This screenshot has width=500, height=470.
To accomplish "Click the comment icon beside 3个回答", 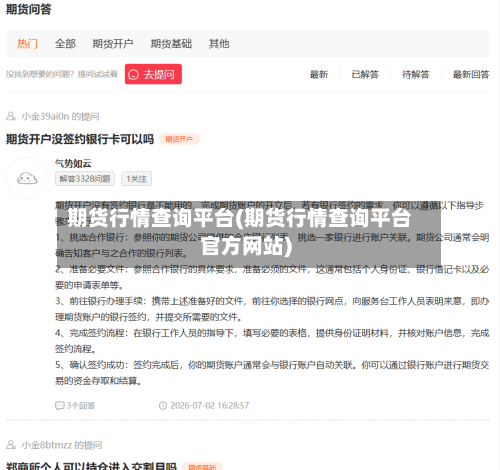I will (x=59, y=406).
